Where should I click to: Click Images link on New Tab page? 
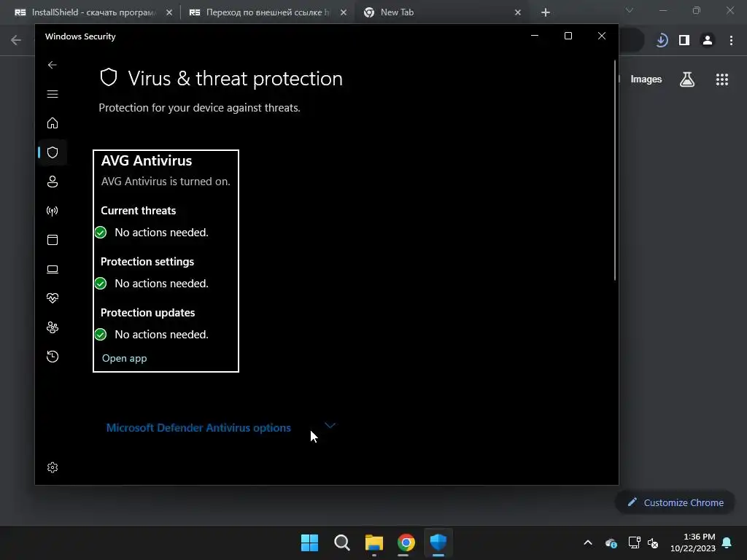coord(646,79)
